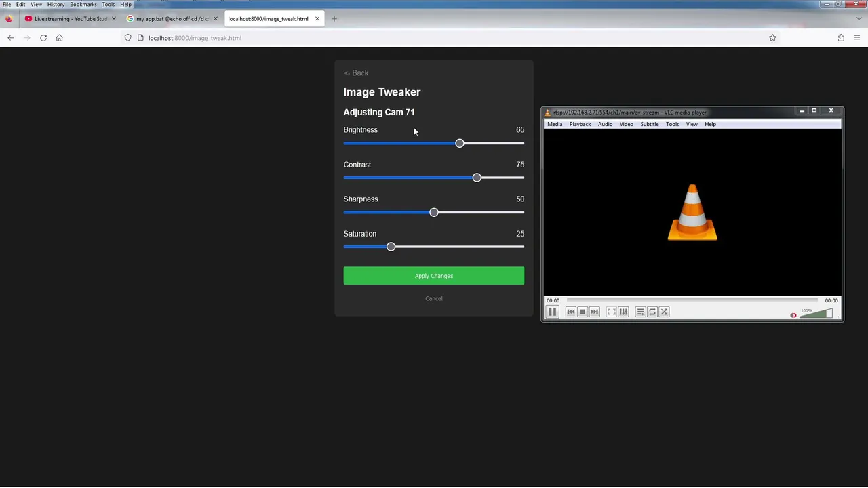Viewport: 868px width, 488px height.
Task: Close the localhost image_tweak.html tab
Action: point(317,19)
